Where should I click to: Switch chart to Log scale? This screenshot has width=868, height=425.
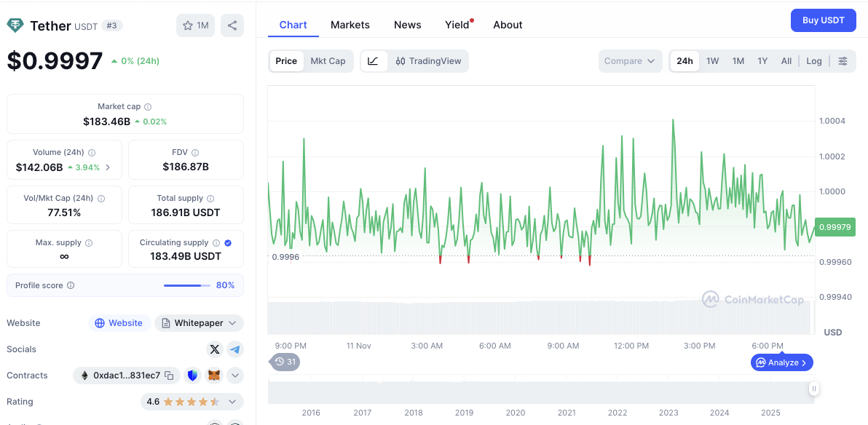[x=813, y=61]
